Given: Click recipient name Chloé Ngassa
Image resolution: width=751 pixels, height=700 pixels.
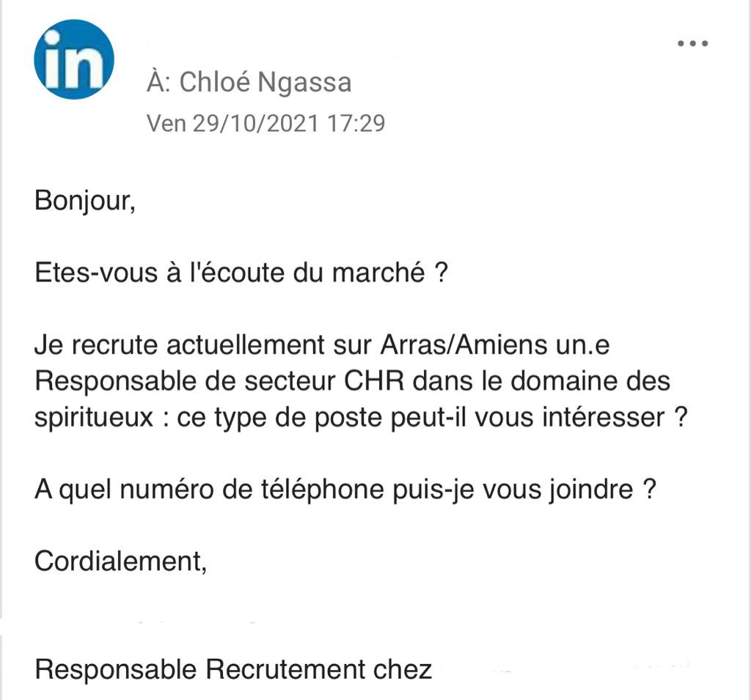Looking at the screenshot, I should point(265,83).
